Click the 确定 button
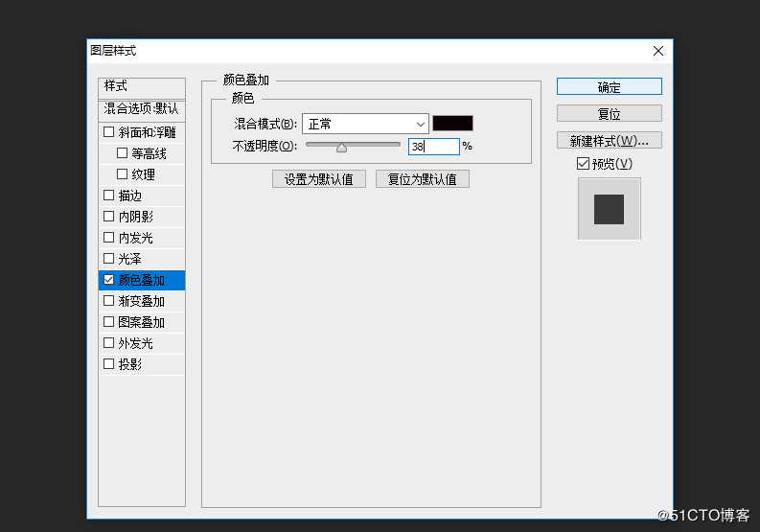 pos(610,87)
